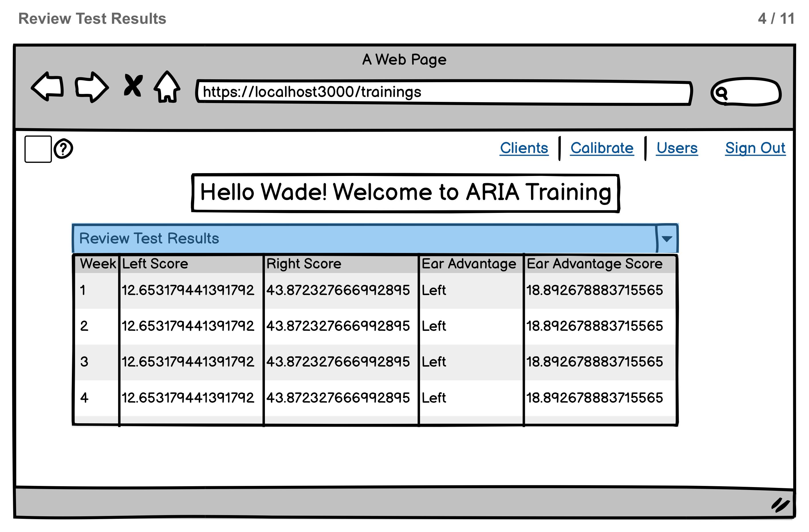This screenshot has height=532, width=809.
Task: Click the magnifier search icon
Action: point(721,92)
